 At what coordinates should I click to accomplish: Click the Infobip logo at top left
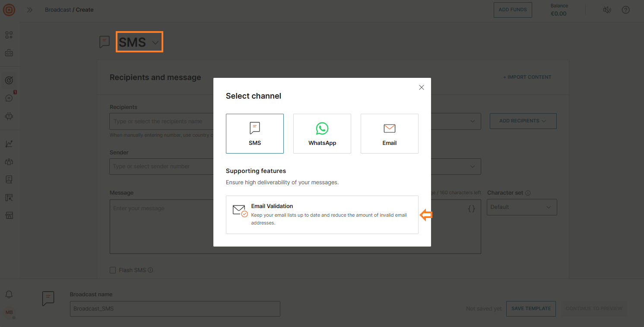(x=9, y=10)
